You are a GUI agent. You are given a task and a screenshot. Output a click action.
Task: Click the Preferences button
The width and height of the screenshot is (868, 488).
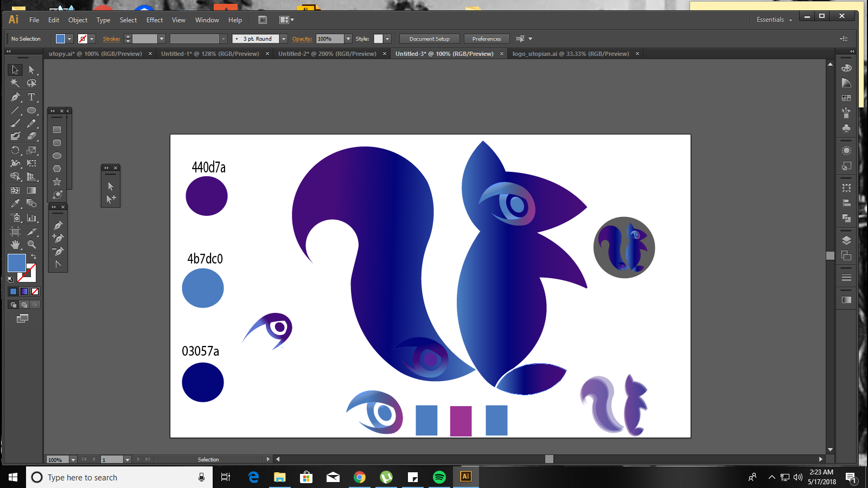486,38
